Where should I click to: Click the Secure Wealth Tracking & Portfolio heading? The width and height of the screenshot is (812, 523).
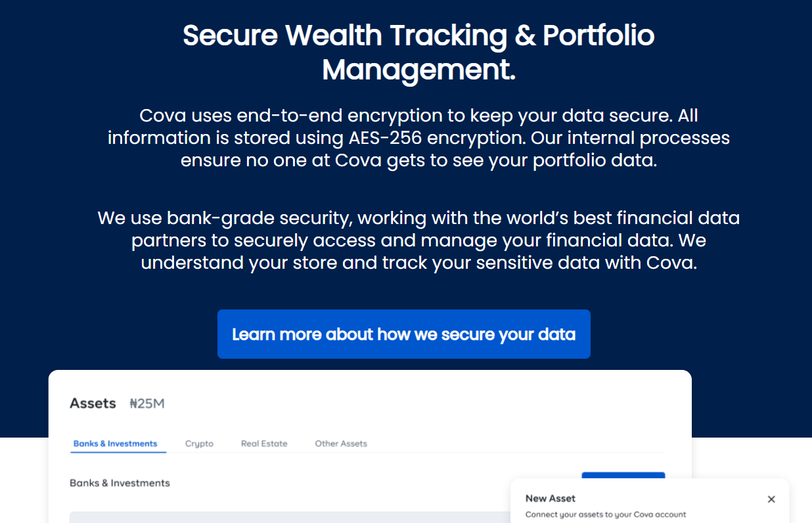418,35
